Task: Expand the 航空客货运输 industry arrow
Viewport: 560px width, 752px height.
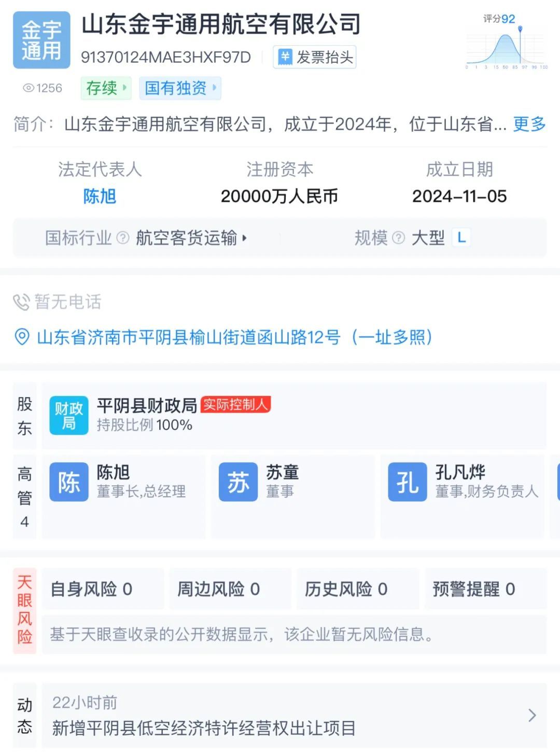Action: click(x=244, y=238)
